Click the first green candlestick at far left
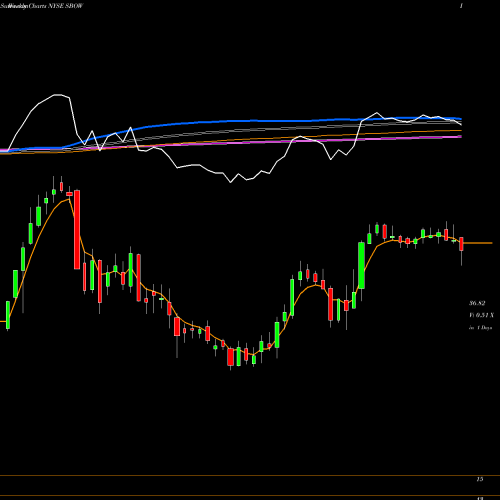This screenshot has height=500, width=500. coord(8,315)
